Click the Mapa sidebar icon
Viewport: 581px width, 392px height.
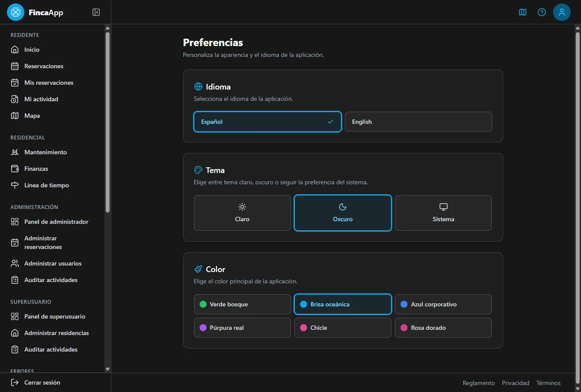[x=15, y=116]
